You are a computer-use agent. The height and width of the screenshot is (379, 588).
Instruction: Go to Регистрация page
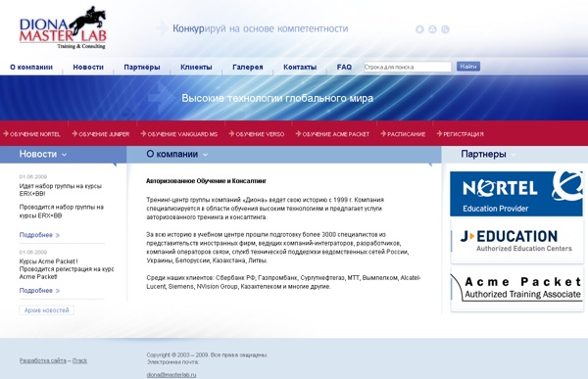(461, 134)
